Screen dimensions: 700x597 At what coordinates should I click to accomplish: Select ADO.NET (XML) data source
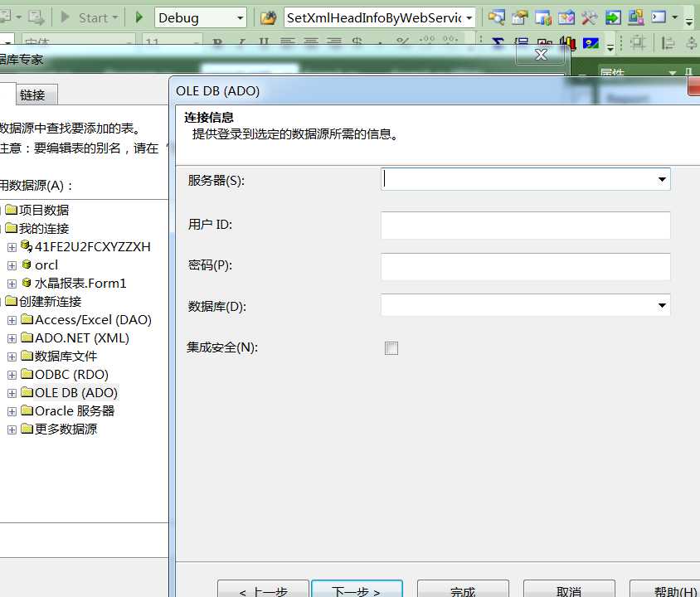coord(82,338)
